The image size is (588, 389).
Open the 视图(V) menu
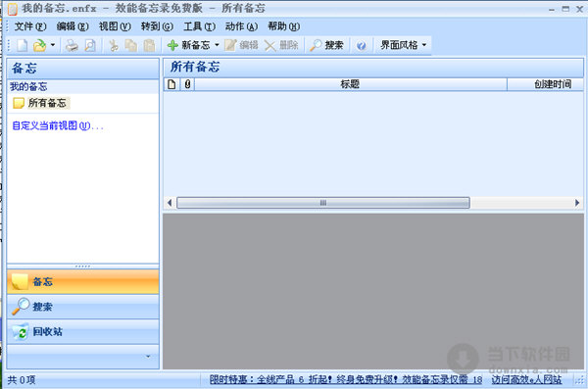click(115, 26)
